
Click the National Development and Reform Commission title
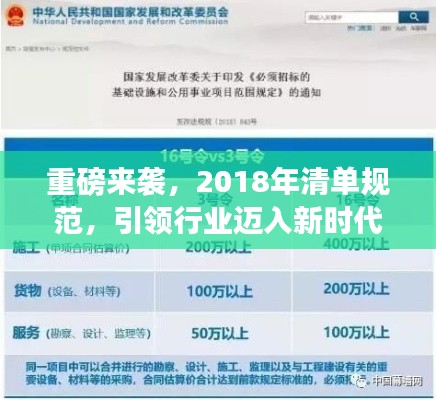(x=130, y=16)
